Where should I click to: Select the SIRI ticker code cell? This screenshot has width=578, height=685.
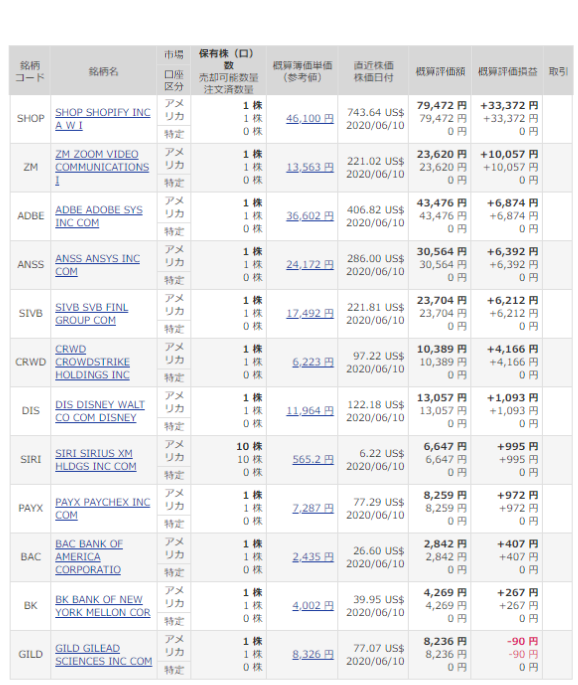tap(30, 460)
